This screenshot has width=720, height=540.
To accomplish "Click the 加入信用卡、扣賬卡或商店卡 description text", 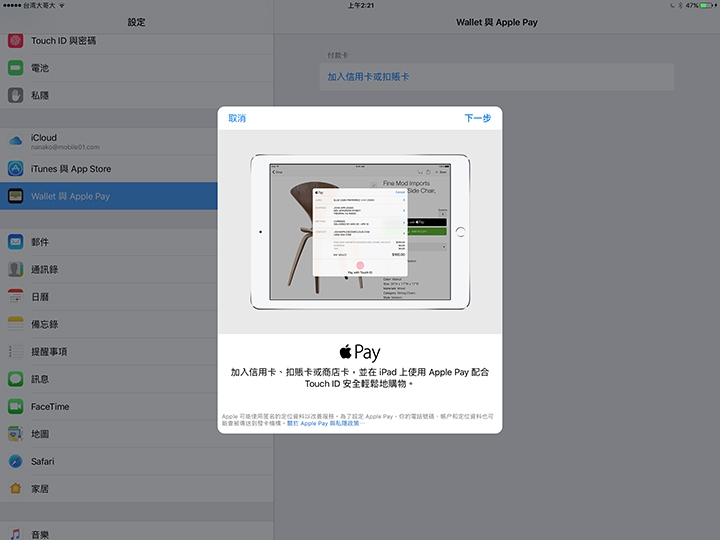I will pyautogui.click(x=360, y=377).
